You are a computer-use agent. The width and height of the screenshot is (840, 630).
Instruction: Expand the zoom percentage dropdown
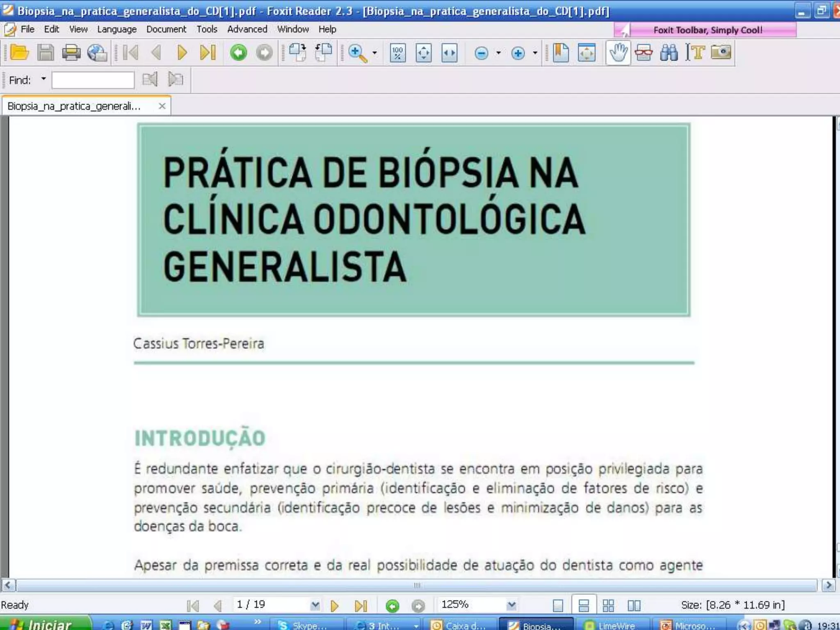click(511, 605)
